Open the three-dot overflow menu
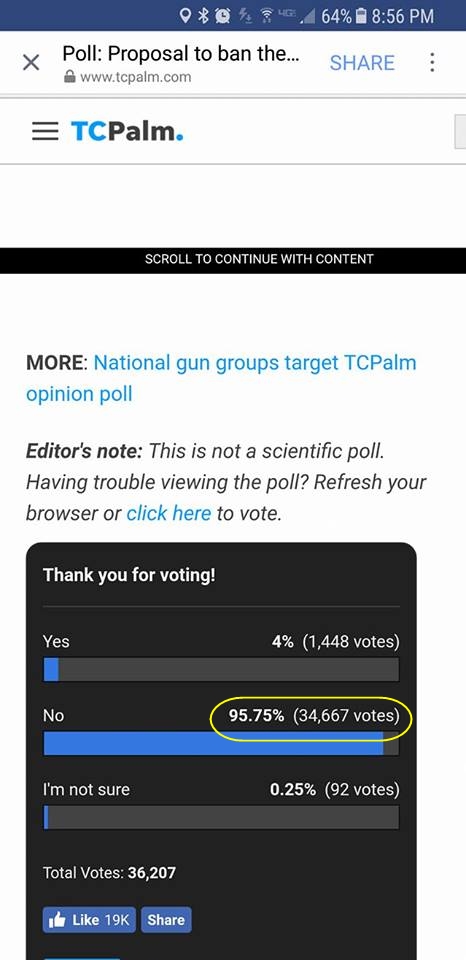466x960 pixels. click(432, 62)
